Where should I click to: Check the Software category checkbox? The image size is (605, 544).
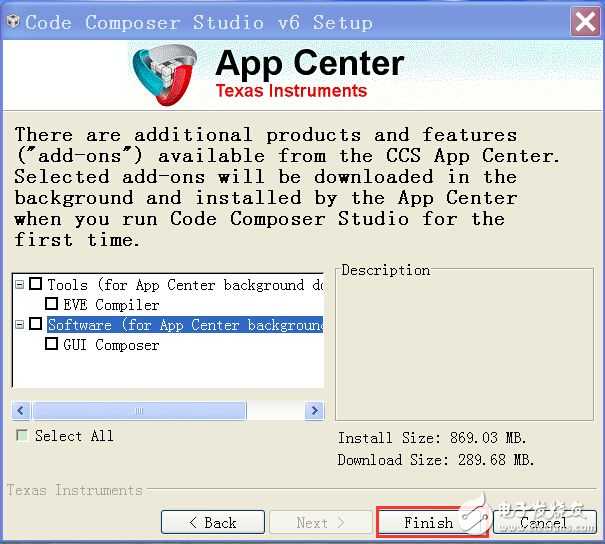click(x=35, y=323)
